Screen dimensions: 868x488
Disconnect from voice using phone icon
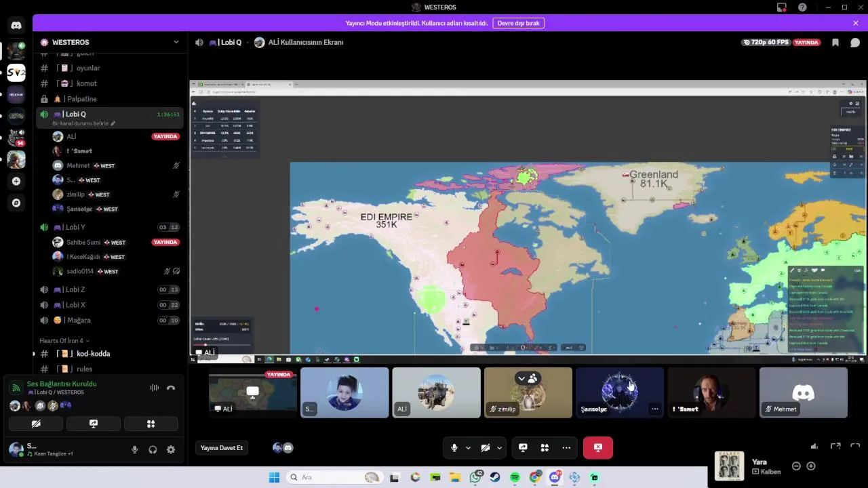171,388
